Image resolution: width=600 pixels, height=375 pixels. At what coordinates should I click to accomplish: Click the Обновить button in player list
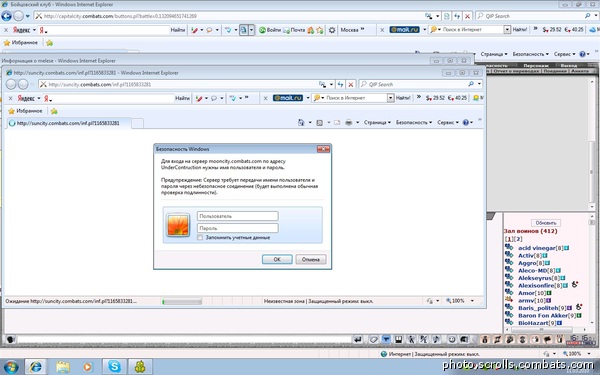546,223
